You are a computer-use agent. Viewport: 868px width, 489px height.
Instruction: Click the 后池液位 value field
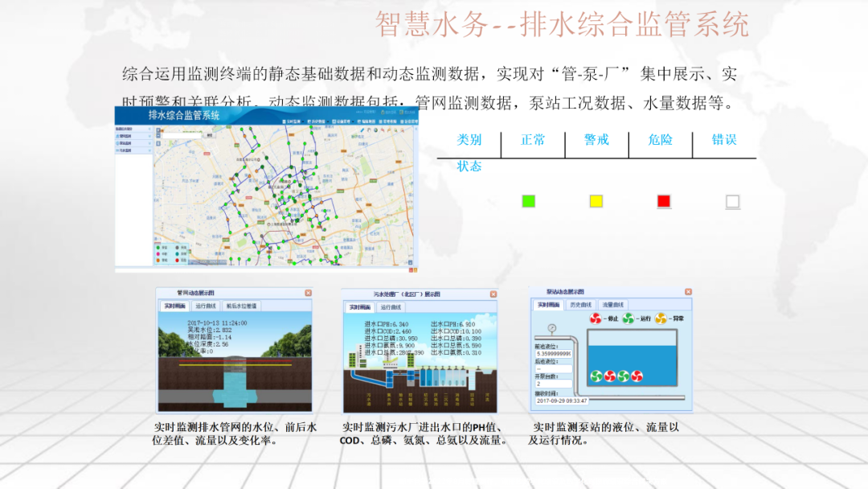tap(553, 368)
